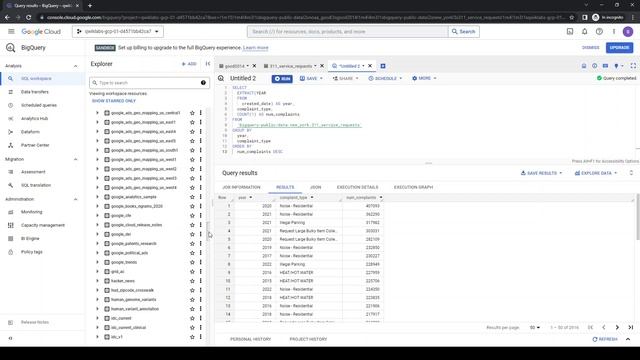Open Policy tags in the sidebar
This screenshot has height=360, width=640.
click(x=32, y=252)
